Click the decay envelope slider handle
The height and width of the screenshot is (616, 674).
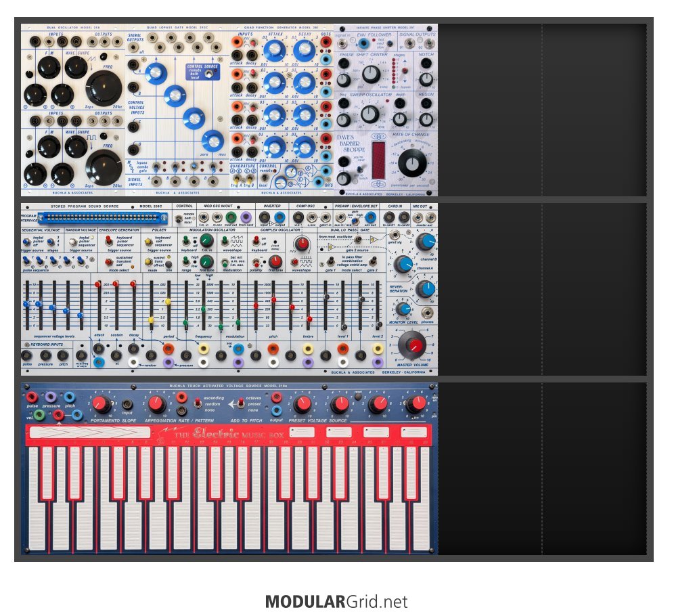coord(133,284)
